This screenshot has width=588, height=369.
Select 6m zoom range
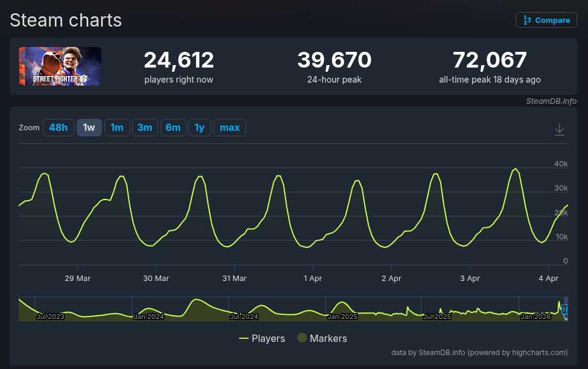[x=173, y=128]
